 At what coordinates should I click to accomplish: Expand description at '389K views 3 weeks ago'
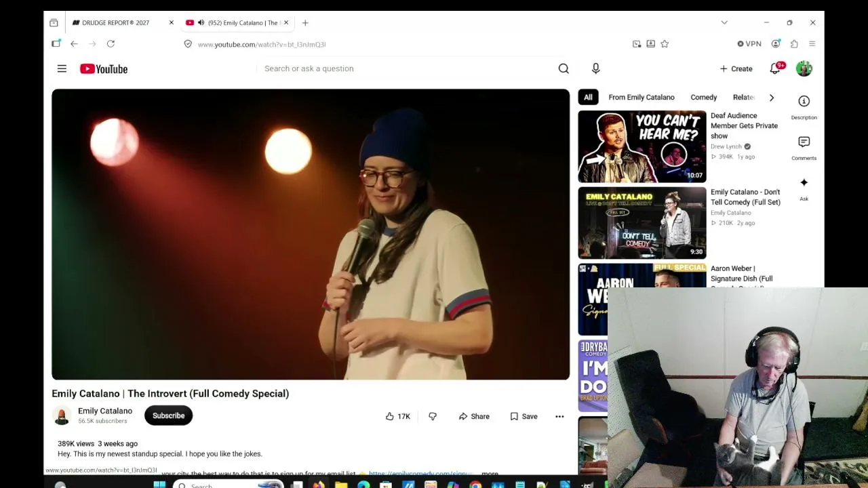(98, 444)
